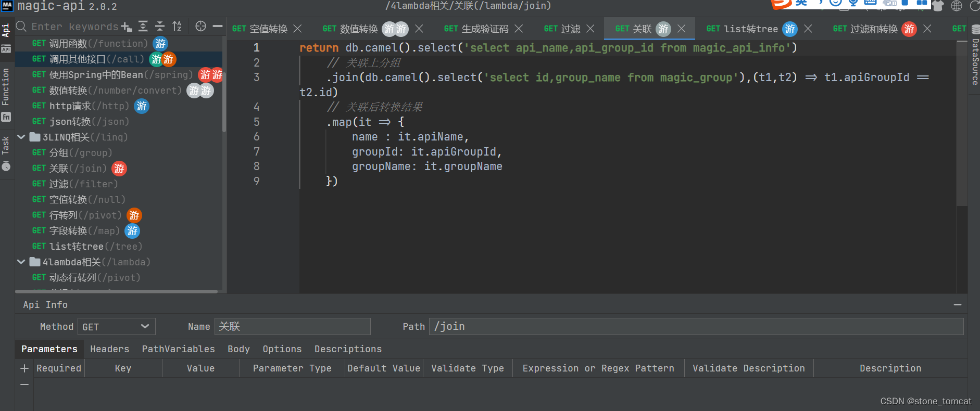The width and height of the screenshot is (980, 411).
Task: Click blue badge beside 字段转换(/map)
Action: tap(132, 231)
